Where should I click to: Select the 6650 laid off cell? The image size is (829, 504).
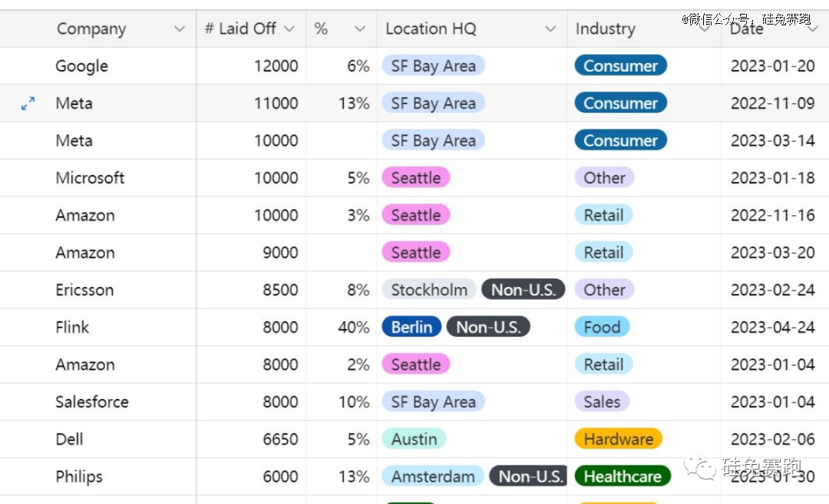click(251, 439)
